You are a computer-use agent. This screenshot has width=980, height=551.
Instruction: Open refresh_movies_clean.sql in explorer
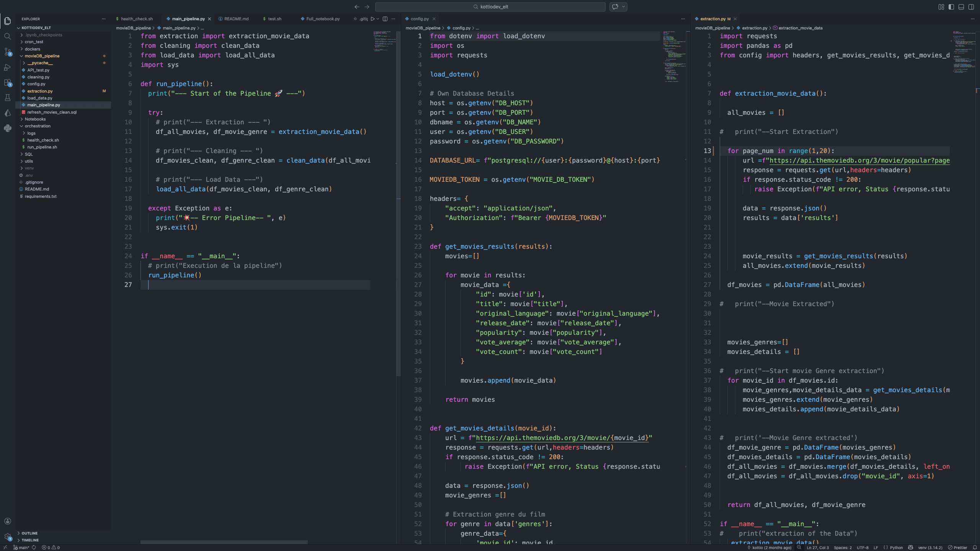[x=63, y=112]
